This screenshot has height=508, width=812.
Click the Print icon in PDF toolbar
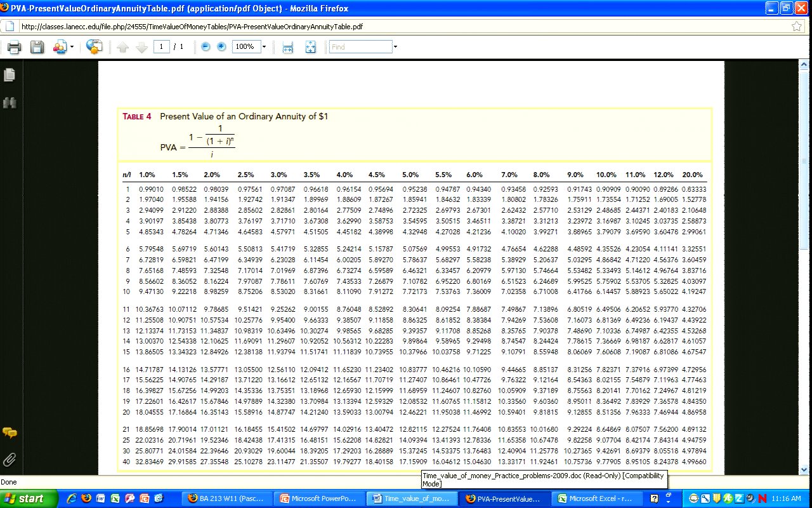pos(14,47)
